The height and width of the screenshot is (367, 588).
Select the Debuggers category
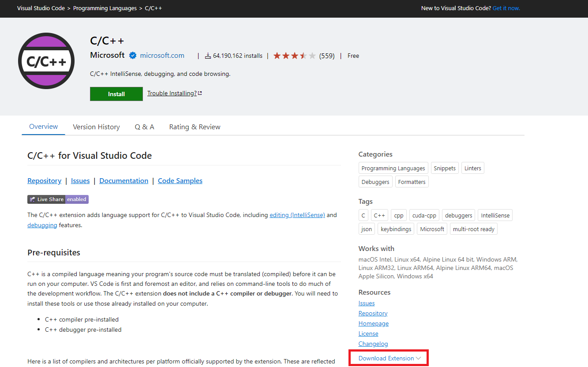coord(375,182)
